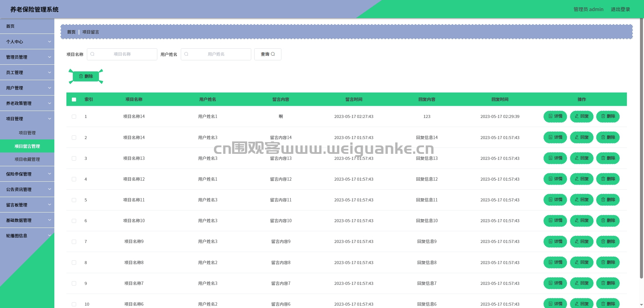Viewport: 644px width, 308px height.
Task: View 详情 for 留言内容8 row
Action: (x=555, y=262)
